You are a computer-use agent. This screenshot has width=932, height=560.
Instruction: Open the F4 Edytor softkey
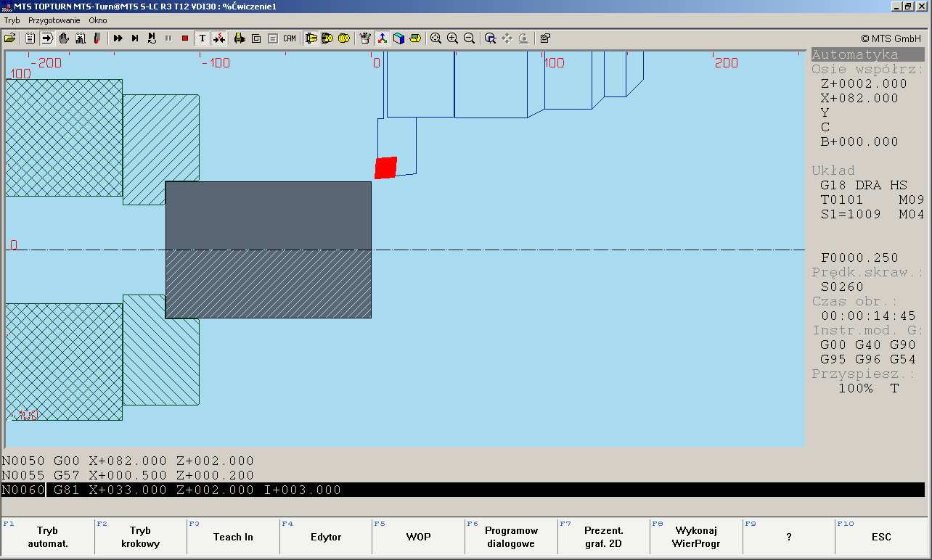(x=326, y=537)
